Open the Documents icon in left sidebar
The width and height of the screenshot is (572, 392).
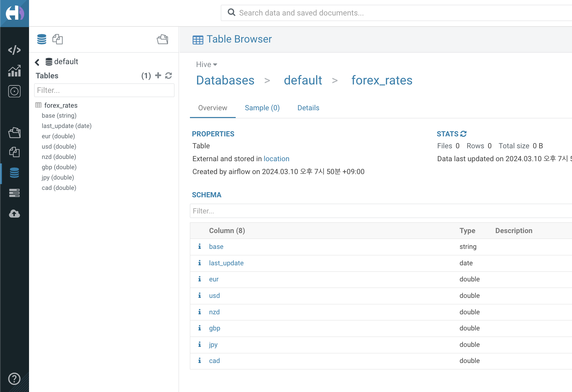[x=14, y=152]
